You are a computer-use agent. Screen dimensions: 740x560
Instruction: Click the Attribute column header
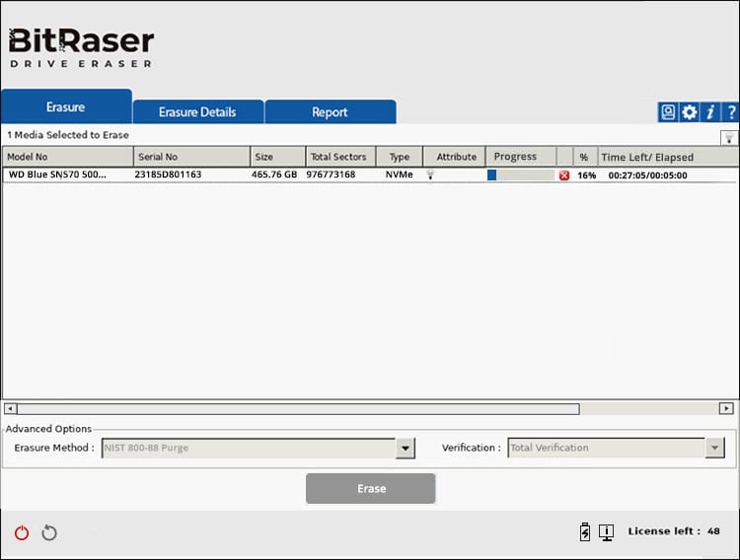pyautogui.click(x=454, y=157)
